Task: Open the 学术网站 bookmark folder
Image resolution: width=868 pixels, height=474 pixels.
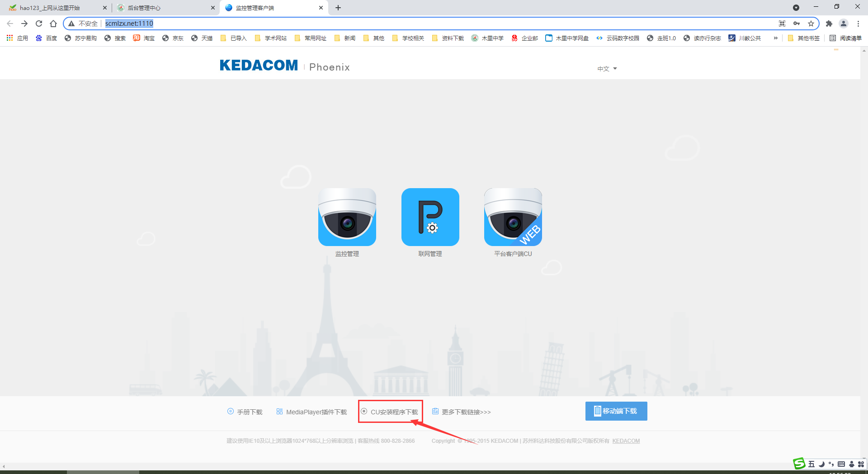Action: (x=270, y=38)
